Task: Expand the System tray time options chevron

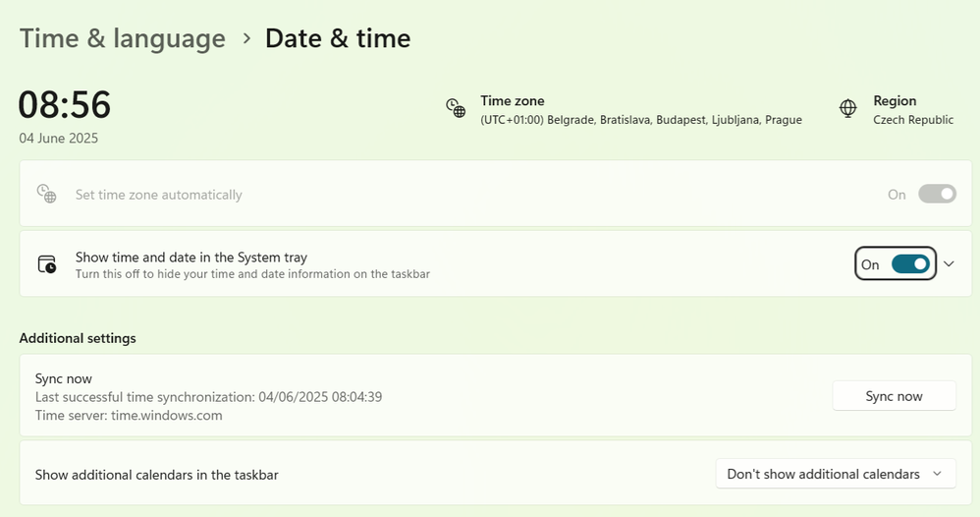Action: coord(949,263)
